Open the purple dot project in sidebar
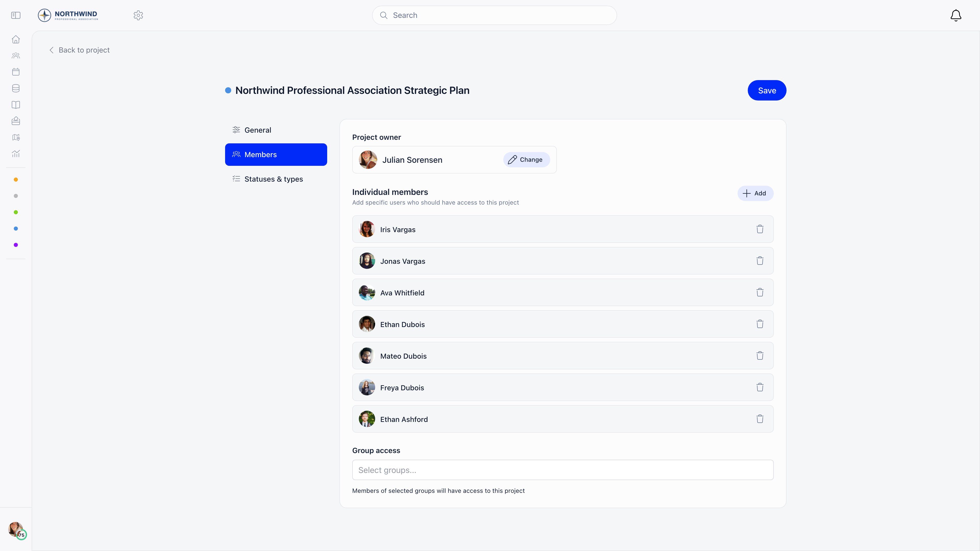The height and width of the screenshot is (551, 980). click(16, 245)
